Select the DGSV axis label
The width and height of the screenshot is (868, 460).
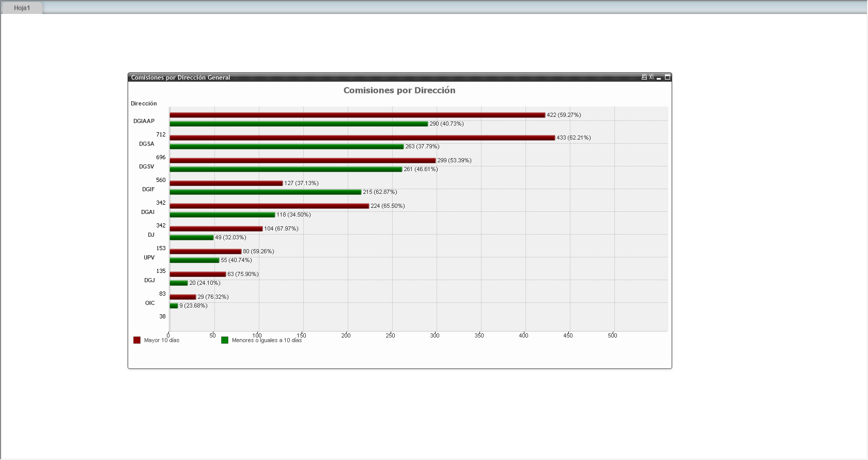tap(146, 166)
